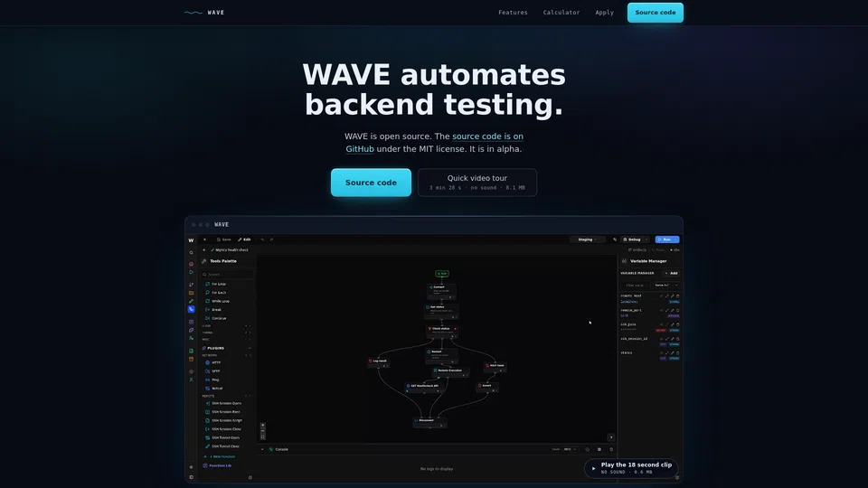Image resolution: width=868 pixels, height=488 pixels.
Task: Click the trash icon in the console bar
Action: 611,449
